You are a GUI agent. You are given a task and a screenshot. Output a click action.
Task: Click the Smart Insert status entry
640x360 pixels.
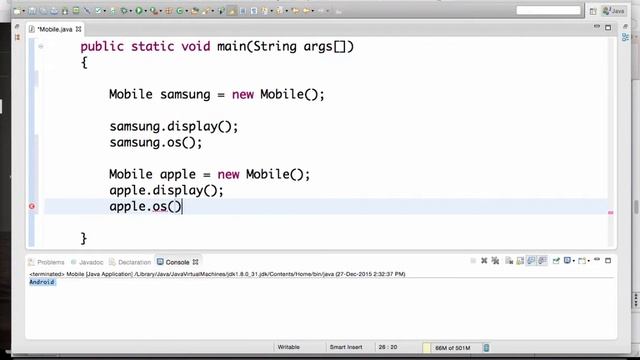pos(346,347)
